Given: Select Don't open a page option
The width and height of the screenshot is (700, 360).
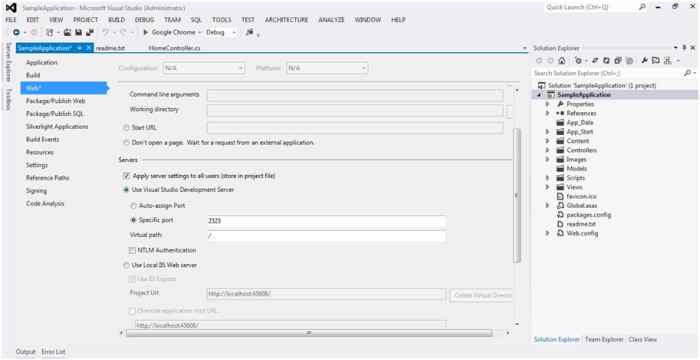Looking at the screenshot, I should coord(126,143).
